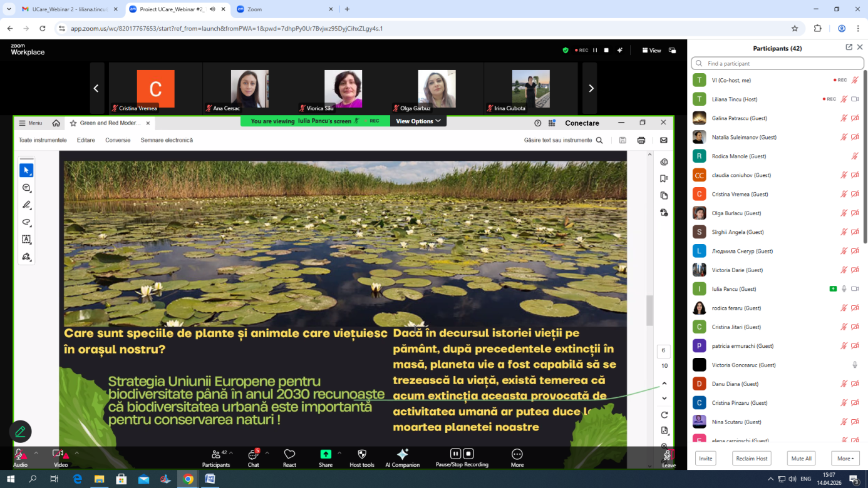Click the React heart icon

coord(289,455)
